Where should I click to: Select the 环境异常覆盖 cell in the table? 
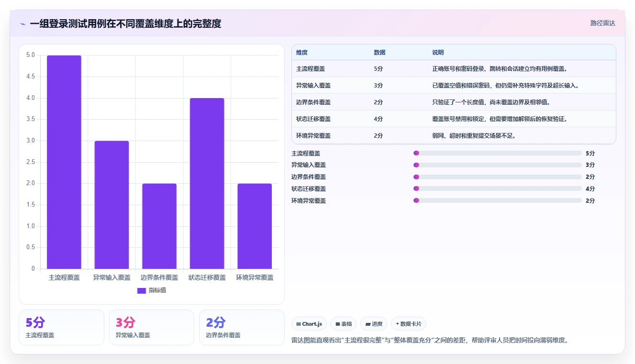pos(313,136)
